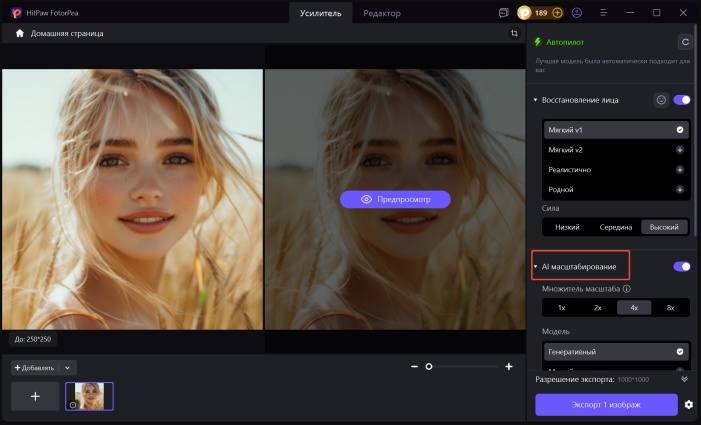Toggle Восстановление лица switch
The height and width of the screenshot is (425, 701).
[x=682, y=100]
